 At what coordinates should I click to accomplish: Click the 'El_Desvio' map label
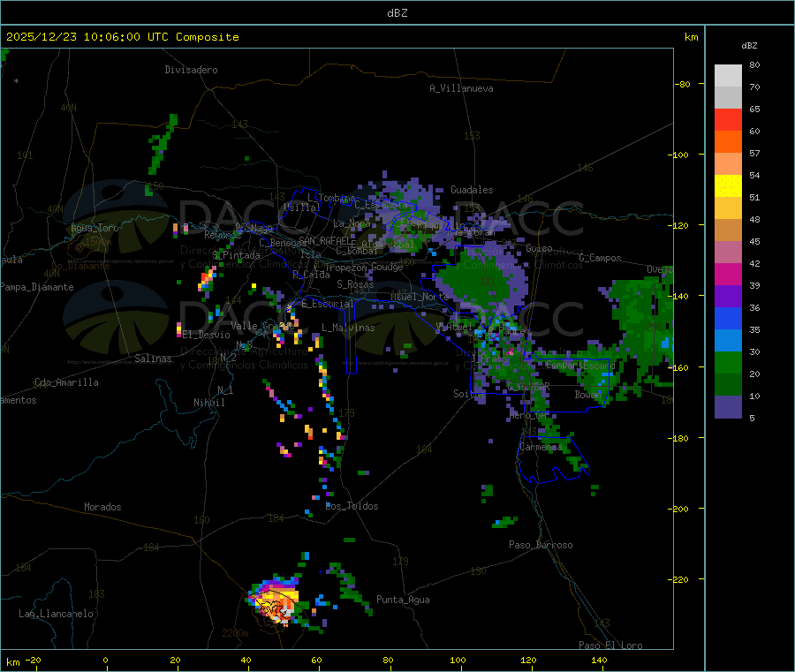[207, 335]
